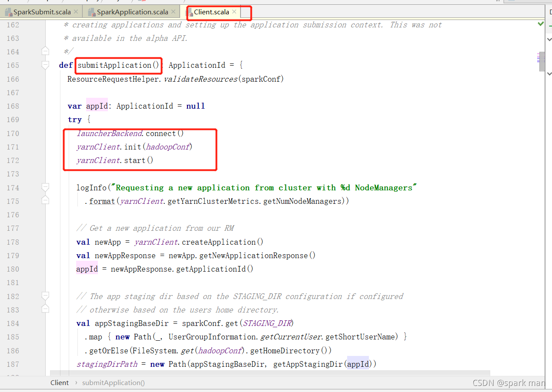Click line number 177 in gutter

pos(13,228)
